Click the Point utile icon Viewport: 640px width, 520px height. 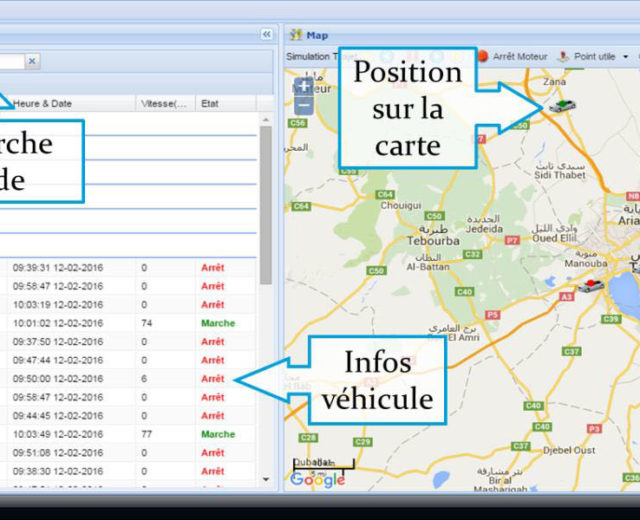click(x=563, y=57)
